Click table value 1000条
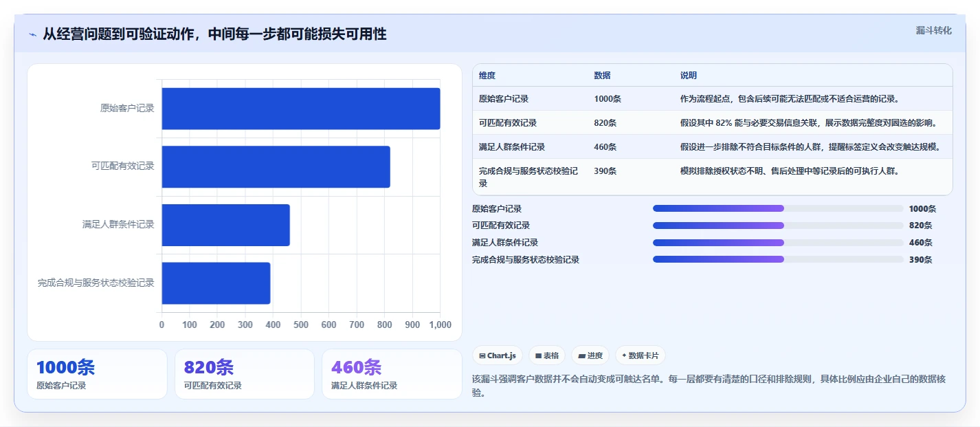Image resolution: width=980 pixels, height=427 pixels. [x=608, y=99]
